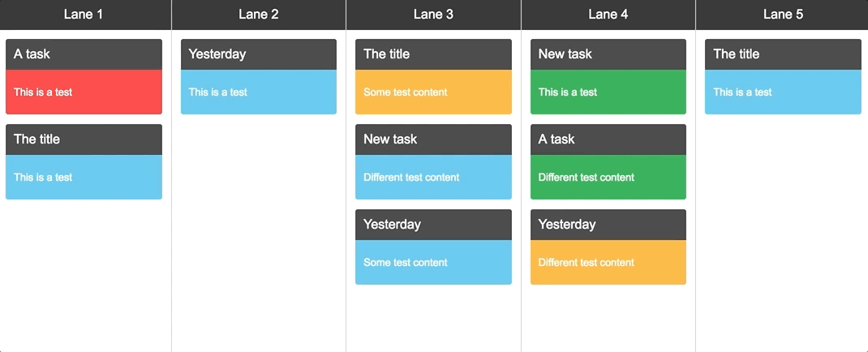Image resolution: width=868 pixels, height=352 pixels.
Task: Select the green "This is a test" card body
Action: pyautogui.click(x=608, y=92)
